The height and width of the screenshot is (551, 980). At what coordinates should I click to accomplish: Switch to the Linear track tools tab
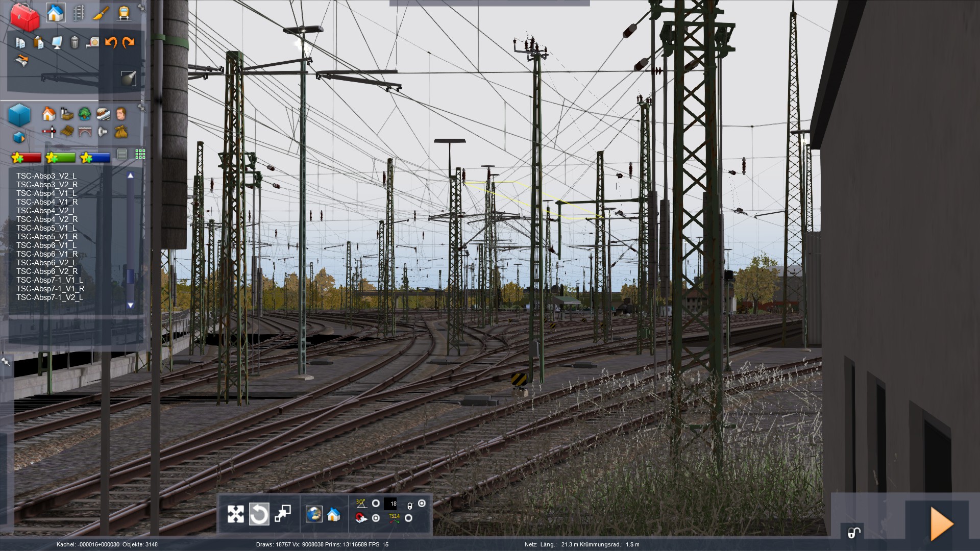click(79, 13)
